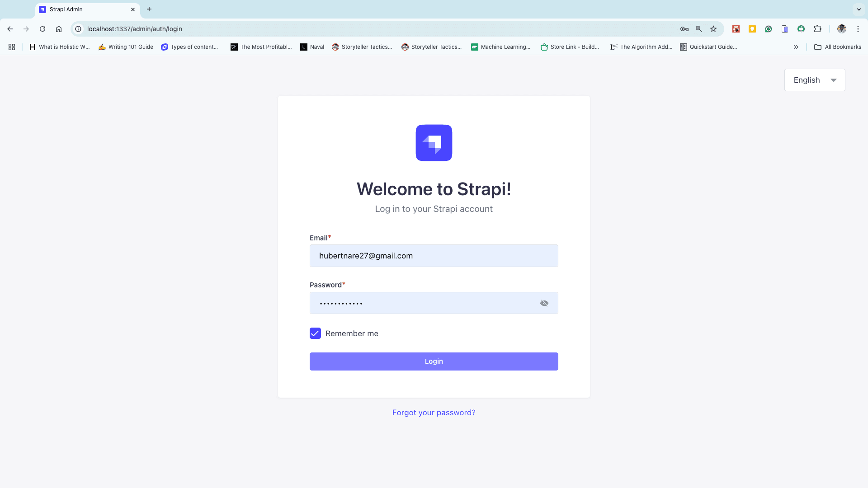Expand the tab search dropdown
This screenshot has width=868, height=488.
point(859,9)
